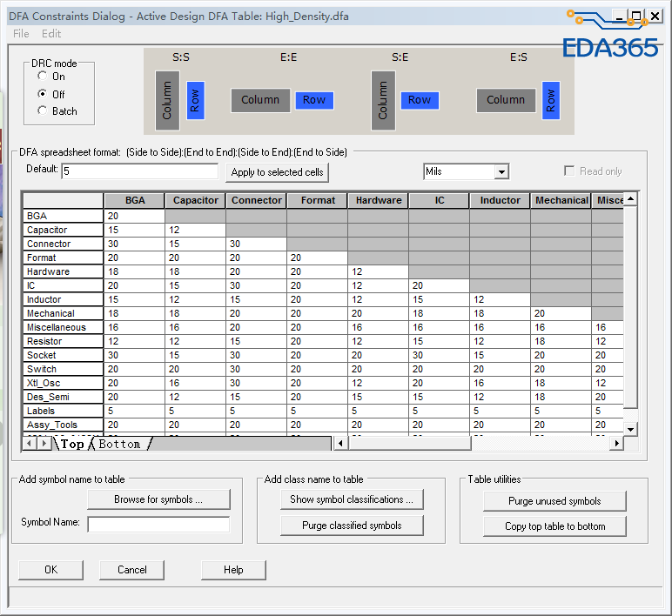Select the BGA to BGA cell value 20
672x616 pixels.
coord(135,216)
